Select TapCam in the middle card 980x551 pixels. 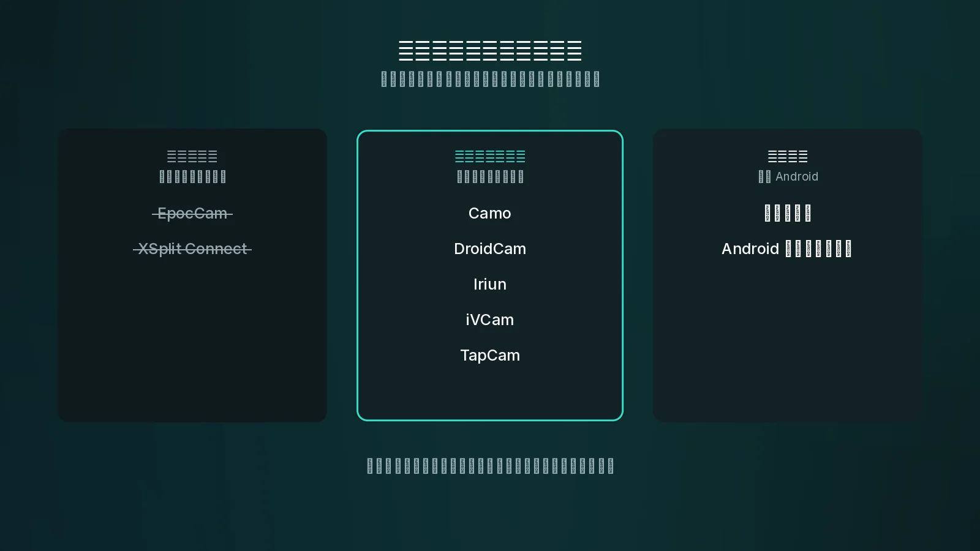490,356
